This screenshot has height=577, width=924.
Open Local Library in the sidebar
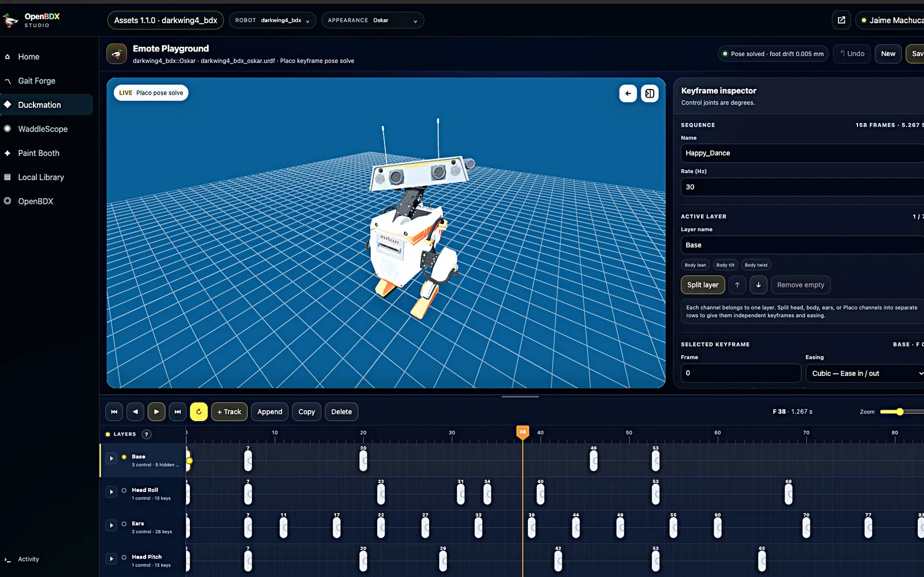[46, 177]
